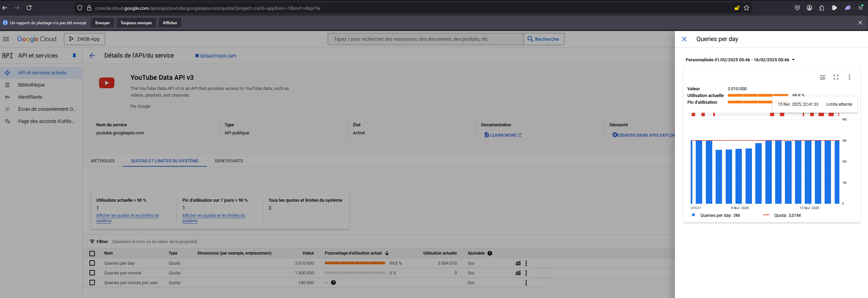The height and width of the screenshot is (298, 868).
Task: Open the Google Cloud navigation hamburger menu
Action: [x=6, y=39]
